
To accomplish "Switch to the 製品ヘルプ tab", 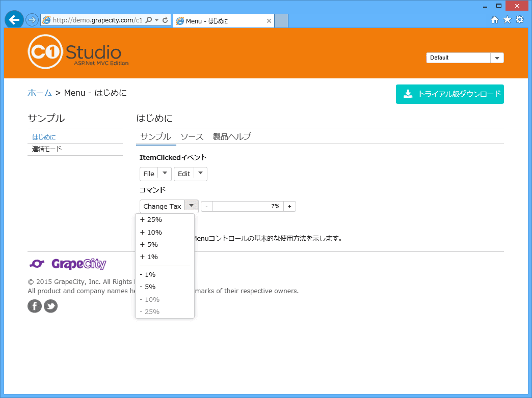I will pos(232,136).
